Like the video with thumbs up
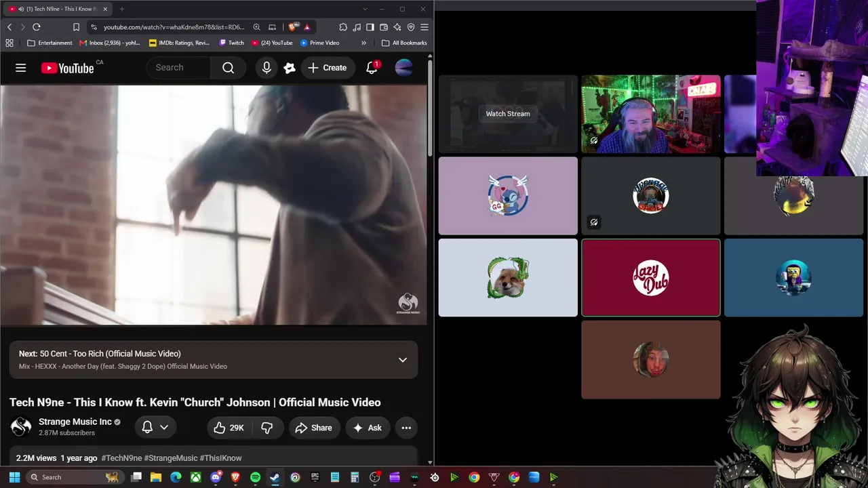The image size is (868, 488). [x=229, y=428]
